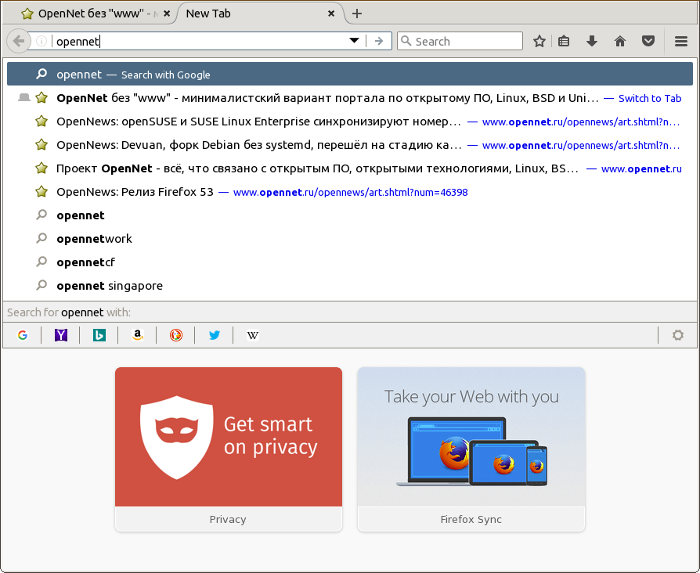Search with the Yahoo engine icon
Image resolution: width=700 pixels, height=573 pixels.
(x=61, y=336)
